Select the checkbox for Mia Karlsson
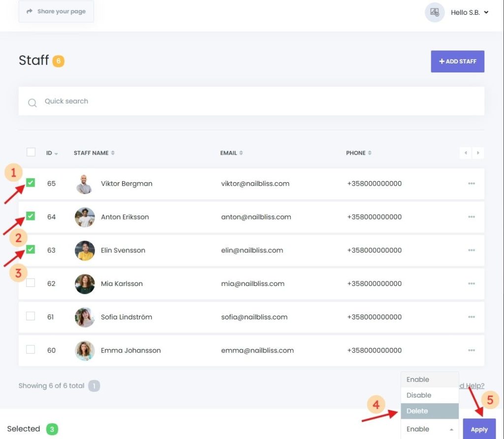This screenshot has width=504, height=439. [31, 283]
